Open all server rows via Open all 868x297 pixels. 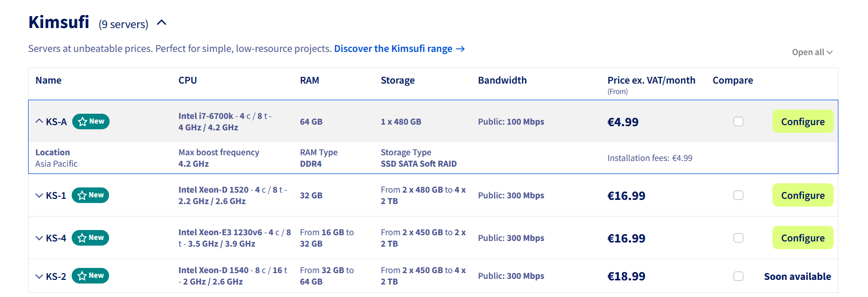click(812, 52)
